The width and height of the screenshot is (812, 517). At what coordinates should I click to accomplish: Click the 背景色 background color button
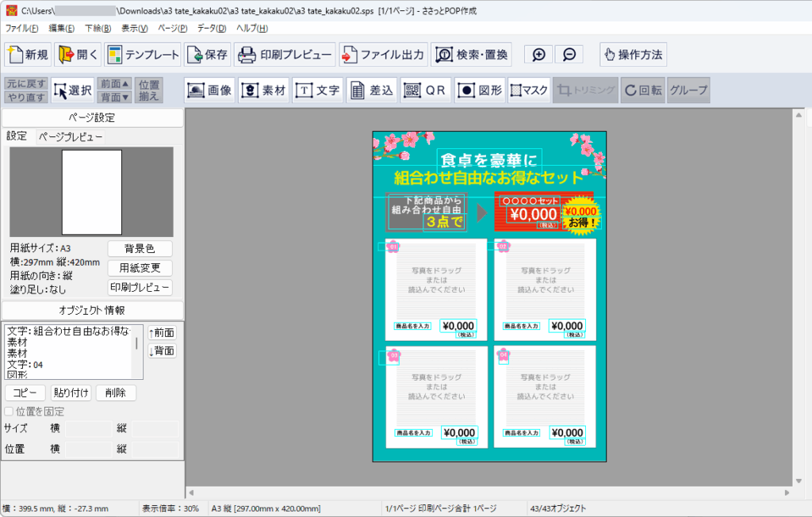140,249
